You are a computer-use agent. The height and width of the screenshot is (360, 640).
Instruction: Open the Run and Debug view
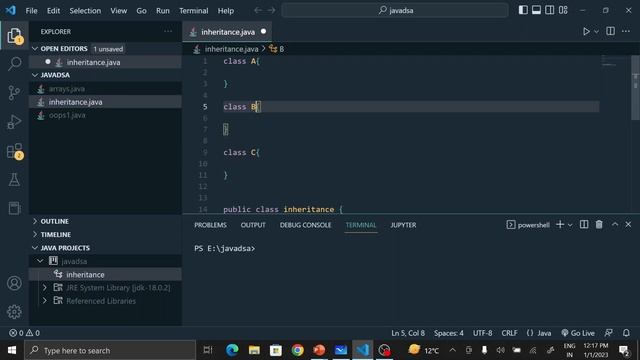(14, 122)
